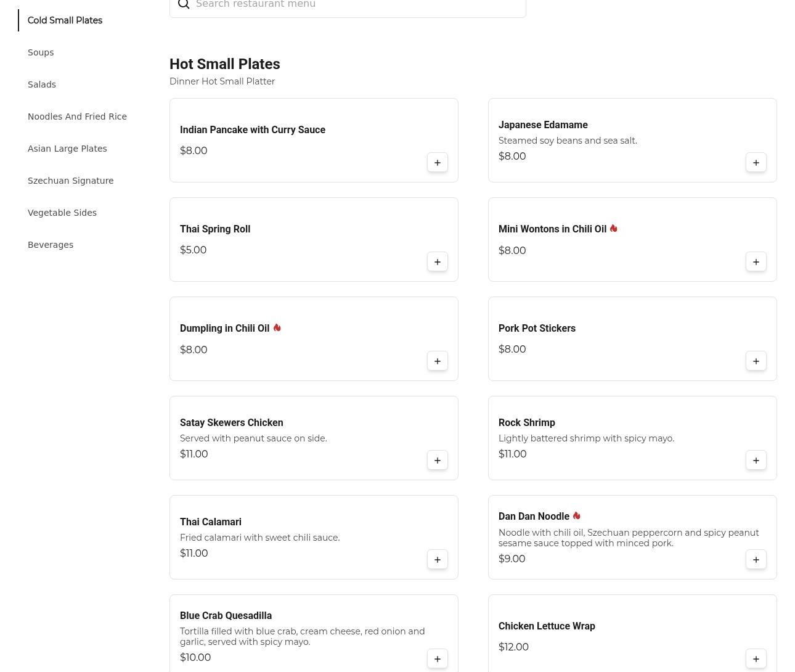Add Blue Crab Quesadilla to cart
This screenshot has height=672, width=795.
pyautogui.click(x=438, y=659)
